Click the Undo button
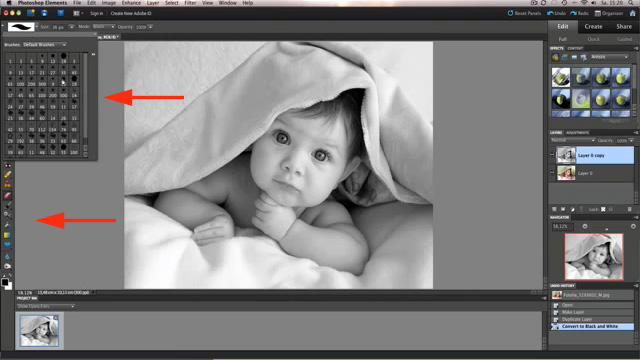Viewport: 640px width, 360px height. [556, 13]
